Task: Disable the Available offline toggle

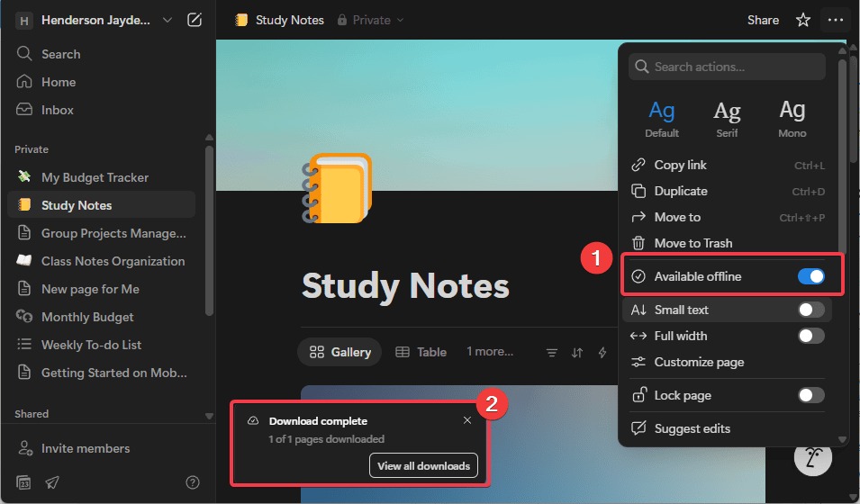Action: click(x=810, y=276)
